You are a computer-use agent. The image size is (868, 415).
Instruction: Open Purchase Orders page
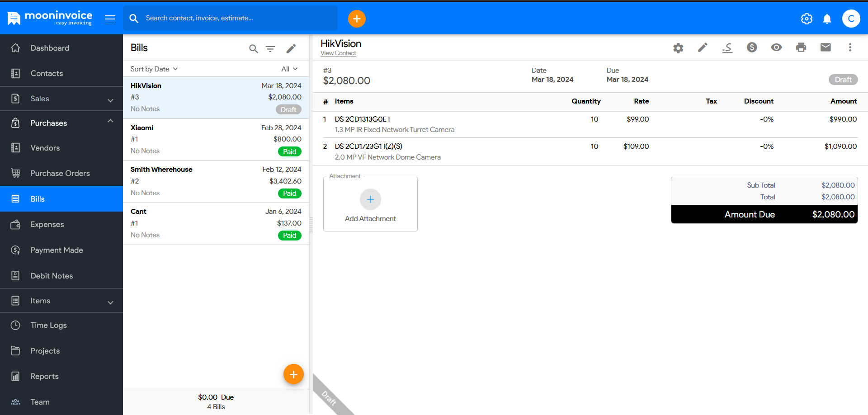coord(61,173)
